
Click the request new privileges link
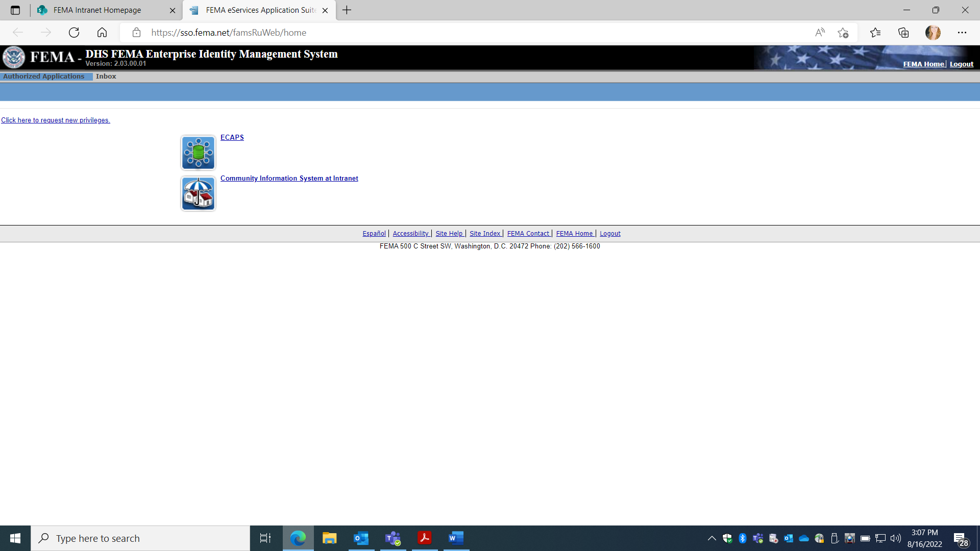56,120
